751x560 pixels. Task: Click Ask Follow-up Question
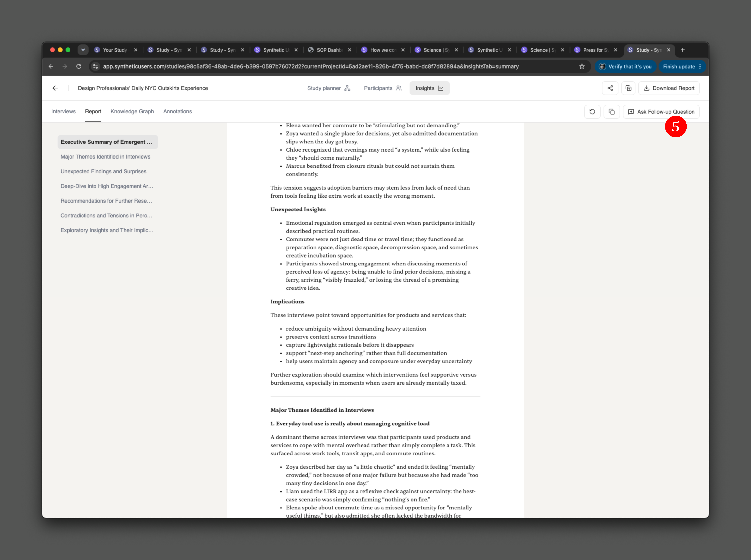tap(661, 112)
